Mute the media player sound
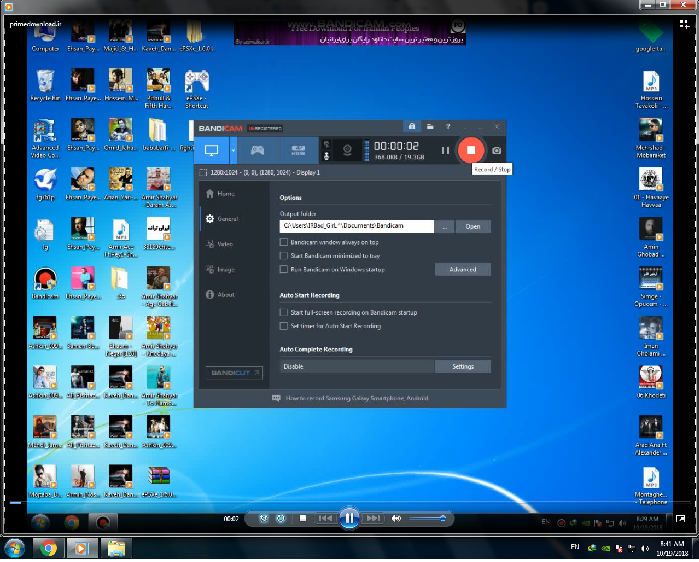 coord(396,518)
